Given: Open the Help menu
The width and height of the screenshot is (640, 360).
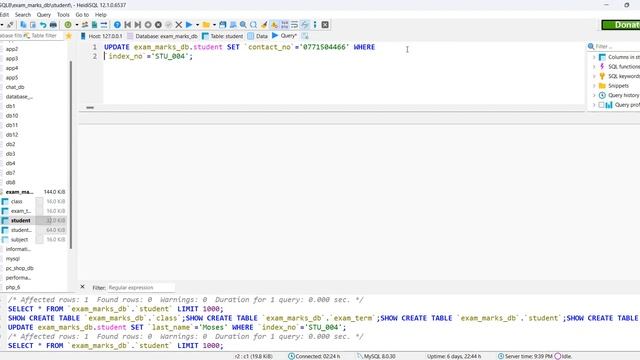Looking at the screenshot, I should coord(100,15).
